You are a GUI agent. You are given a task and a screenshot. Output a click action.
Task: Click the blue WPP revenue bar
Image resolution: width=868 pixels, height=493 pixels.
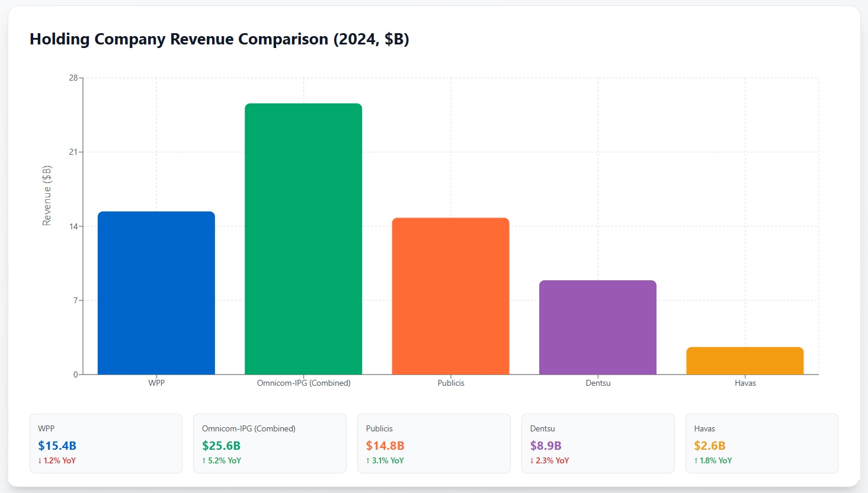pos(156,293)
